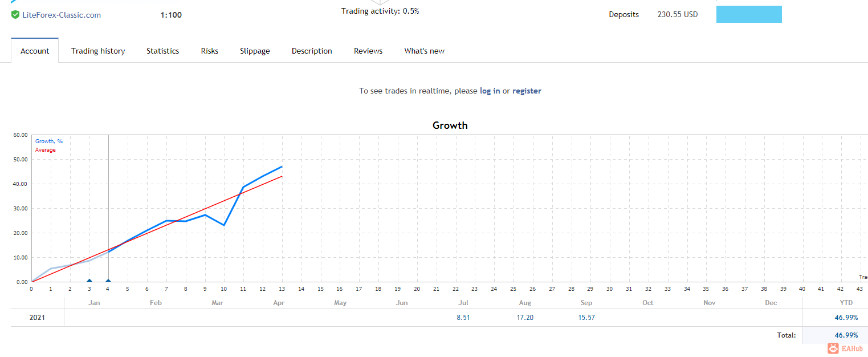Click the deposit marker at week 4
Viewport: 868px width, 357px height.
tap(108, 281)
